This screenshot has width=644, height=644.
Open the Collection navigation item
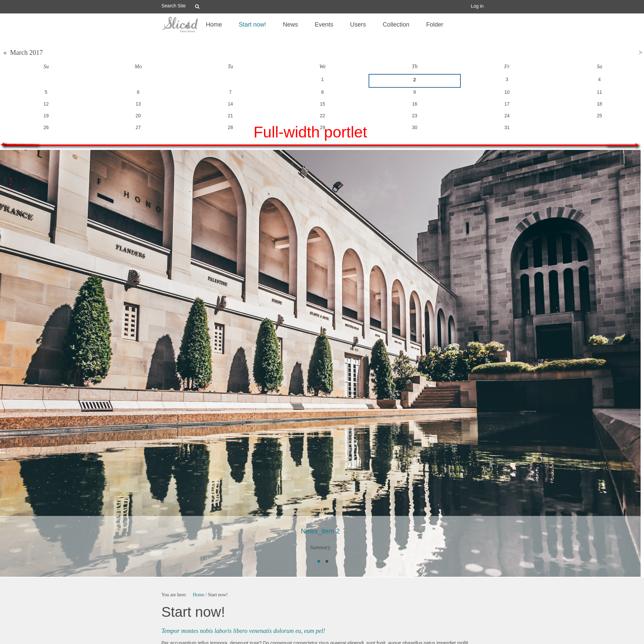click(x=395, y=25)
